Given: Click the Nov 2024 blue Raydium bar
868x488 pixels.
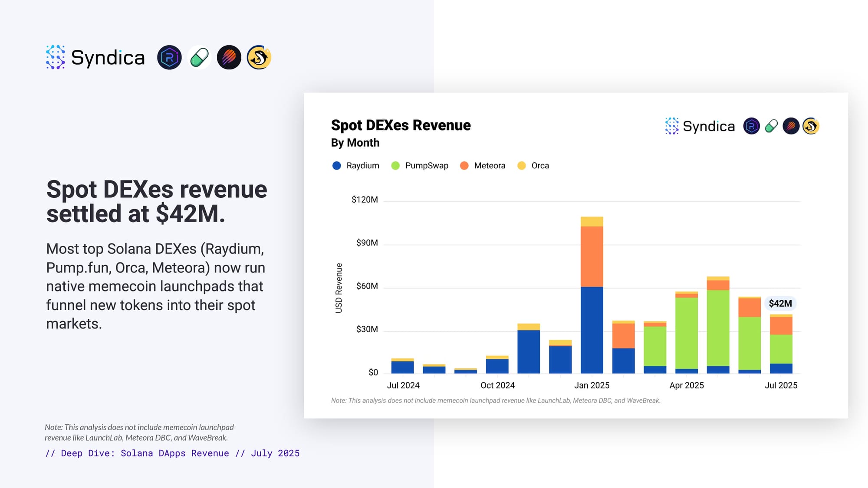Looking at the screenshot, I should tap(529, 352).
